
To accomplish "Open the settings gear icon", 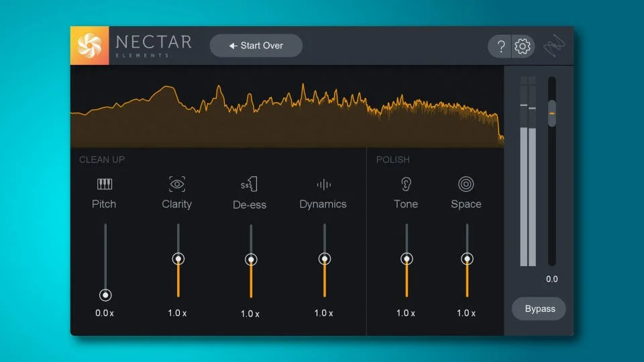I will point(523,46).
